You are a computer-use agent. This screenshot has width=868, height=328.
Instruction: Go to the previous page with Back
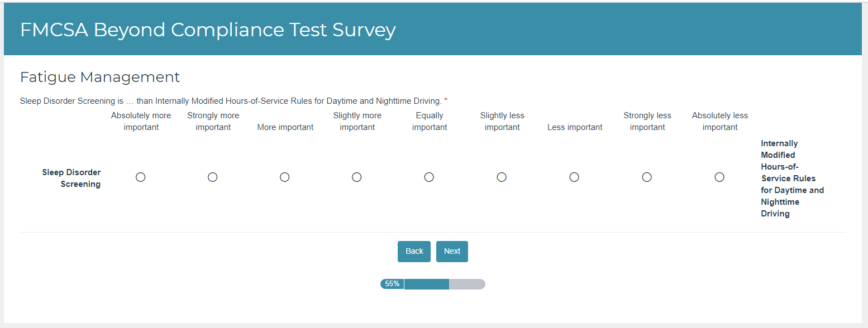point(414,251)
